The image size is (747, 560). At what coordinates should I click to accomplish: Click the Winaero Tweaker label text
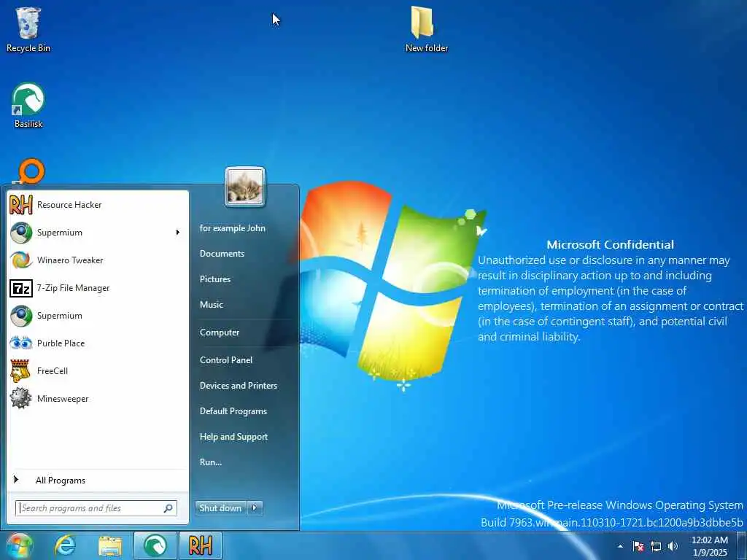(70, 260)
